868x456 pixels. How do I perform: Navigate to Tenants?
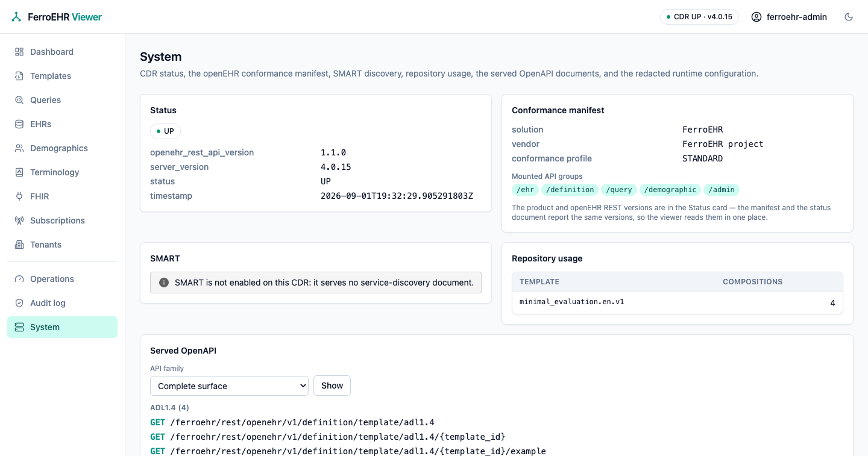(x=62, y=245)
